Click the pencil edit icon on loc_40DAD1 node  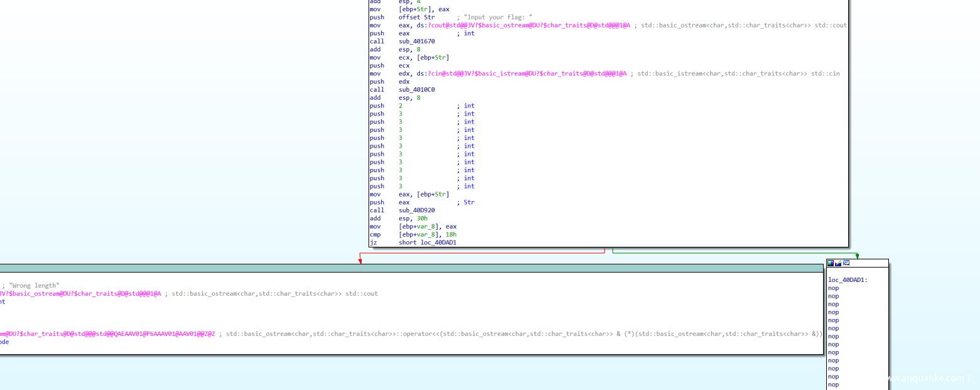pyautogui.click(x=838, y=263)
